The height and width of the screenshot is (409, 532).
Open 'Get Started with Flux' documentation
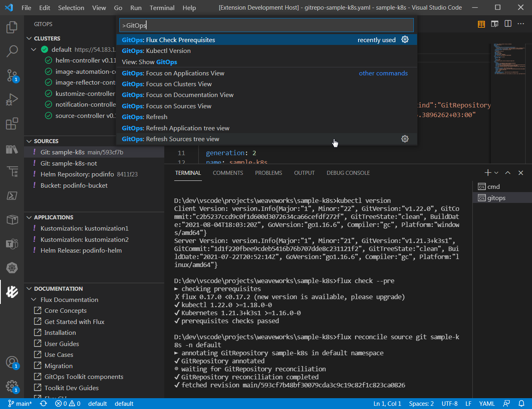tap(73, 321)
